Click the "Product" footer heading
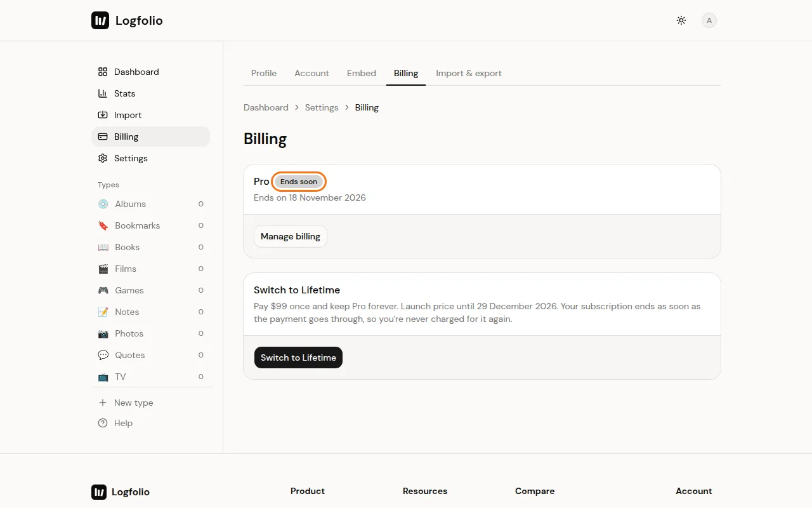The height and width of the screenshot is (508, 812). click(308, 491)
